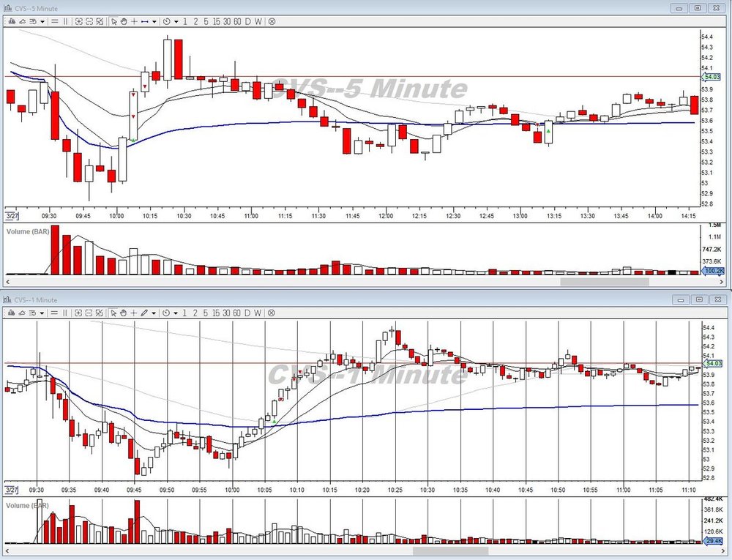Viewport: 732px width, 560px height.
Task: Select hand pan tool in 1 Minute toolbar
Action: (123, 313)
